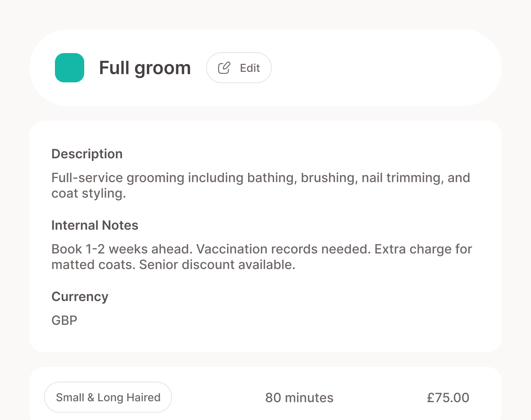531x420 pixels.
Task: Click the words coat styling
Action: point(88,193)
